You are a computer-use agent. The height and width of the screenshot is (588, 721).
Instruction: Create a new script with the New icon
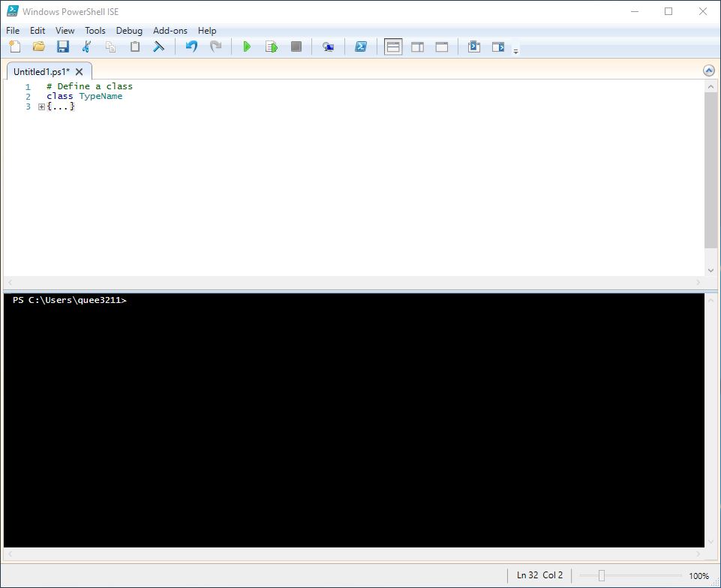click(x=14, y=46)
